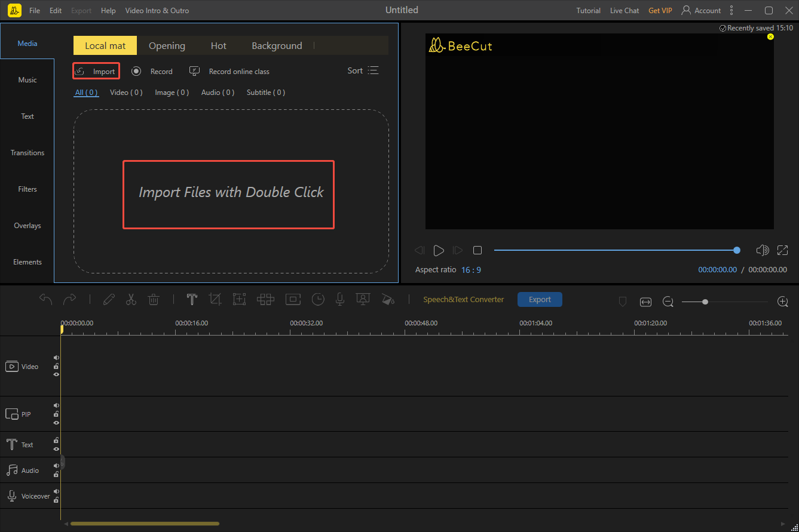Click the Undo arrow icon

(x=47, y=299)
